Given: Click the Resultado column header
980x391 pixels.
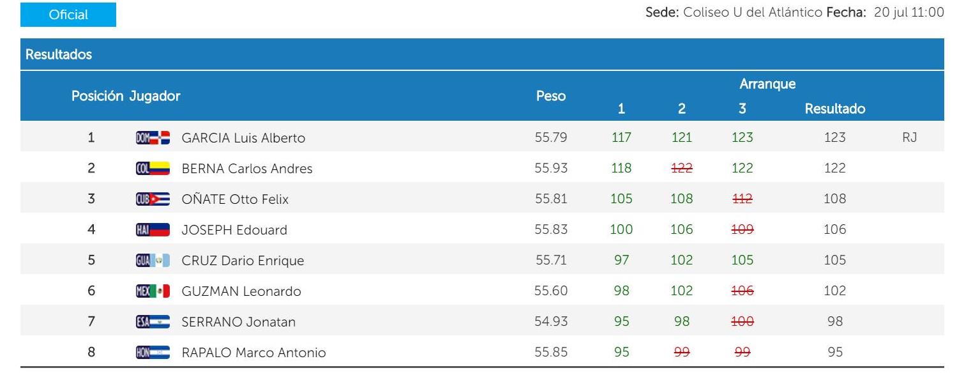Looking at the screenshot, I should [834, 109].
